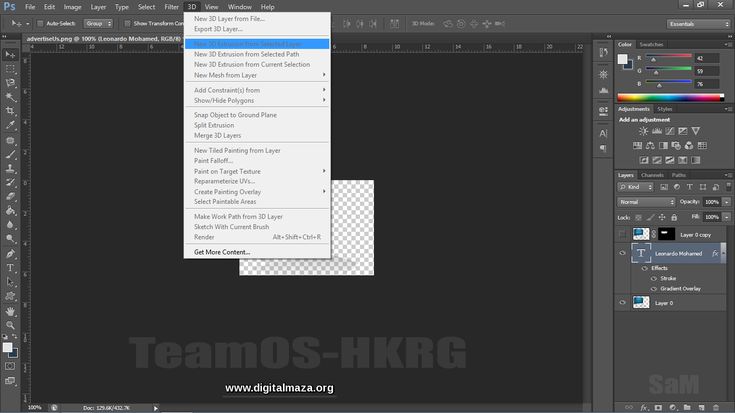The height and width of the screenshot is (413, 735).
Task: Select the Horizontal Type tool
Action: [x=10, y=268]
